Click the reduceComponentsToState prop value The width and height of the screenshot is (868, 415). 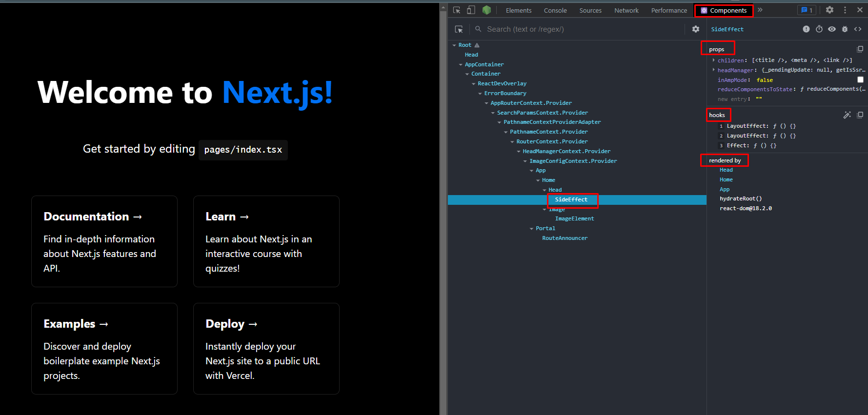pyautogui.click(x=832, y=89)
